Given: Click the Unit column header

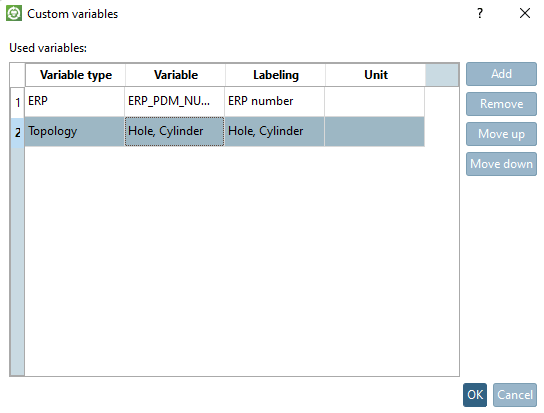Looking at the screenshot, I should pos(375,75).
